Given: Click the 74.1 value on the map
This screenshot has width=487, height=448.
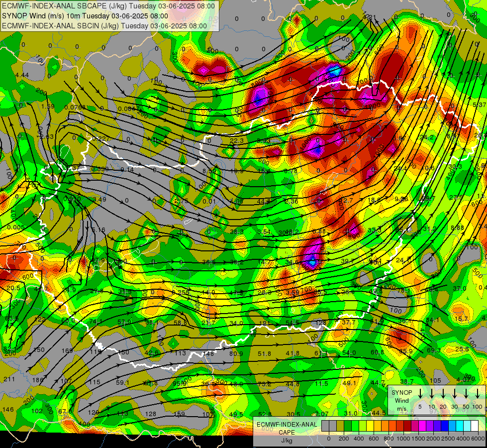Looking at the screenshot, I should click(96, 322).
